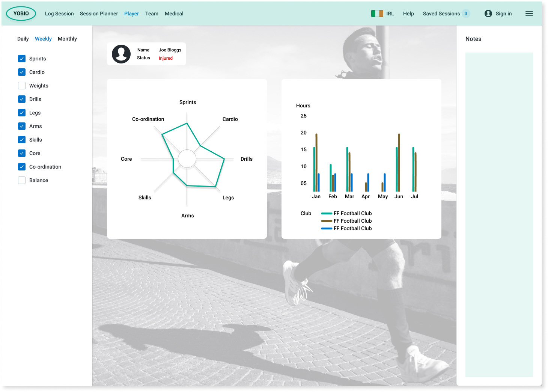Image resolution: width=548 pixels, height=392 pixels.
Task: Go to Team page
Action: point(152,14)
